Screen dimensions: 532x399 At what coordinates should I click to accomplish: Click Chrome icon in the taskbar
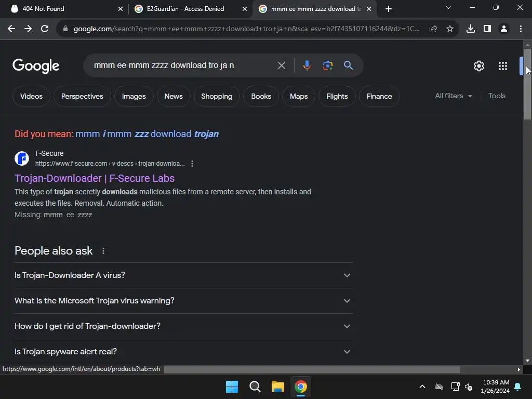[x=301, y=387]
